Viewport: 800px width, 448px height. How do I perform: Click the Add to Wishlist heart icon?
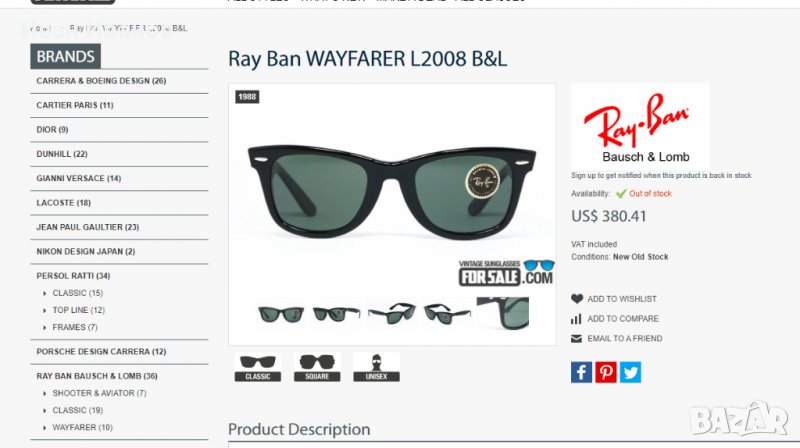click(x=577, y=299)
